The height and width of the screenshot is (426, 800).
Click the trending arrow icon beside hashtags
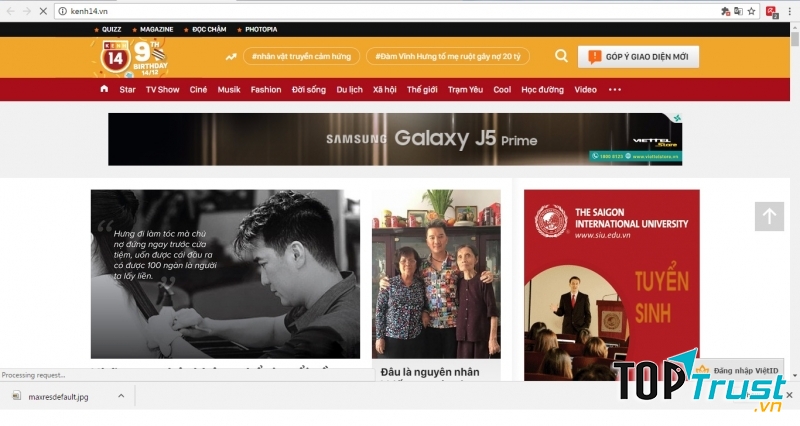click(x=231, y=57)
